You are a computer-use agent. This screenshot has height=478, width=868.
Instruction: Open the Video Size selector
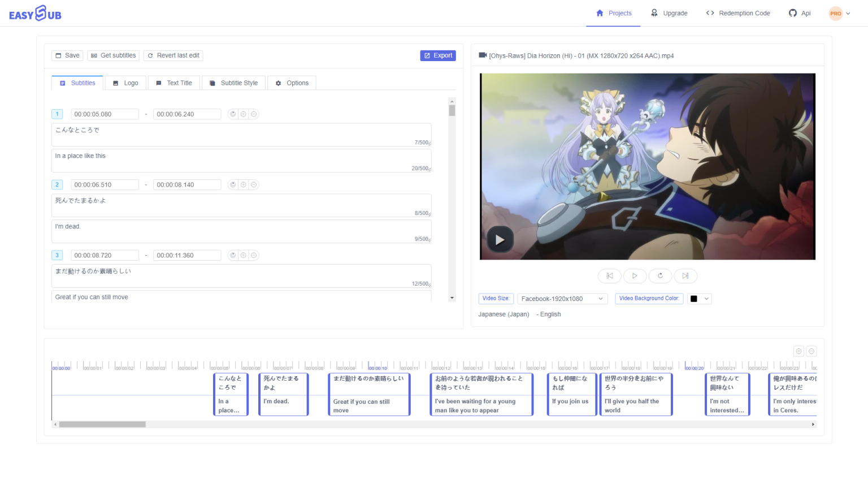(x=562, y=298)
